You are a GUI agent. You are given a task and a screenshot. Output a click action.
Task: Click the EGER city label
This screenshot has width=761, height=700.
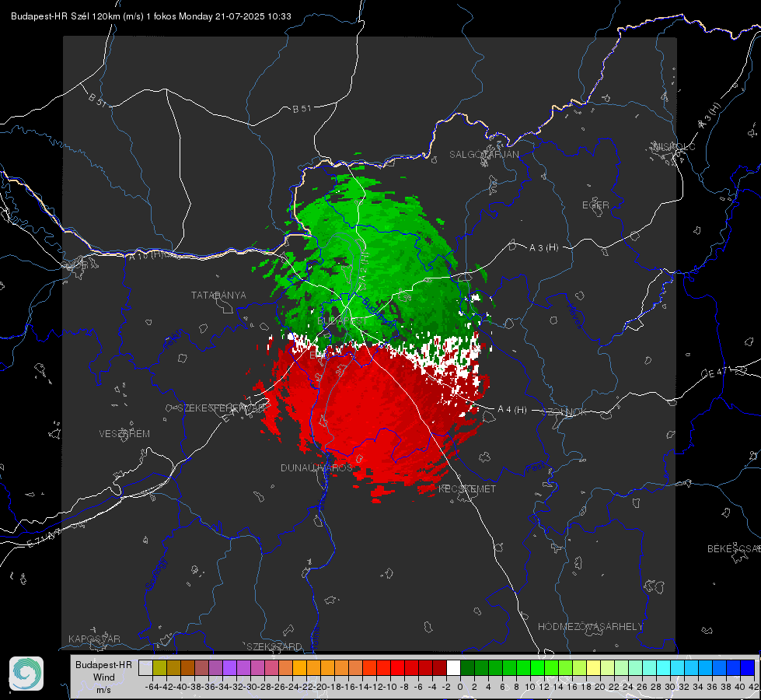pyautogui.click(x=595, y=205)
